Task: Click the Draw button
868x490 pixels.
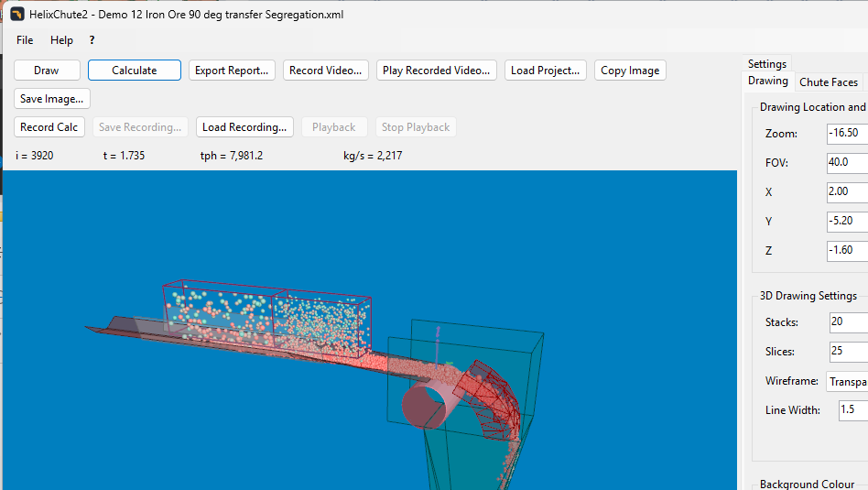Action: coord(47,71)
